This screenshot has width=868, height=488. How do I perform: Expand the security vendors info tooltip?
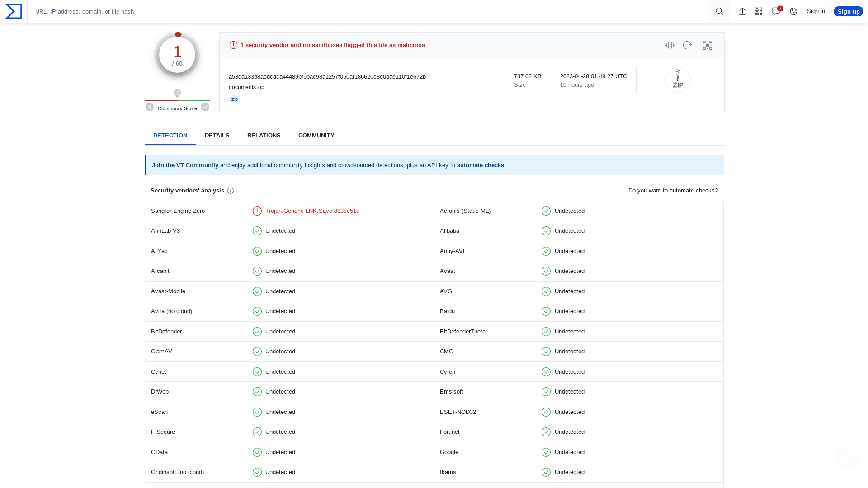[x=231, y=190]
